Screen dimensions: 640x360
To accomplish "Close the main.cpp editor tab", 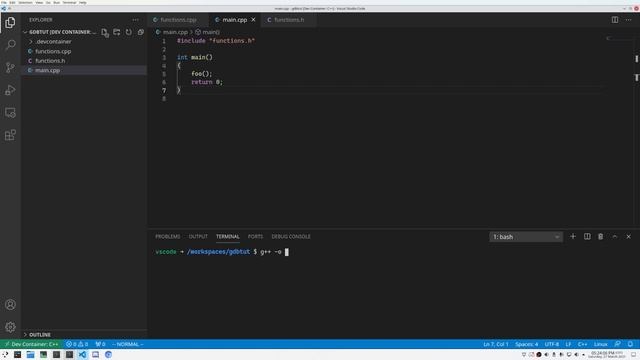I will (x=253, y=20).
